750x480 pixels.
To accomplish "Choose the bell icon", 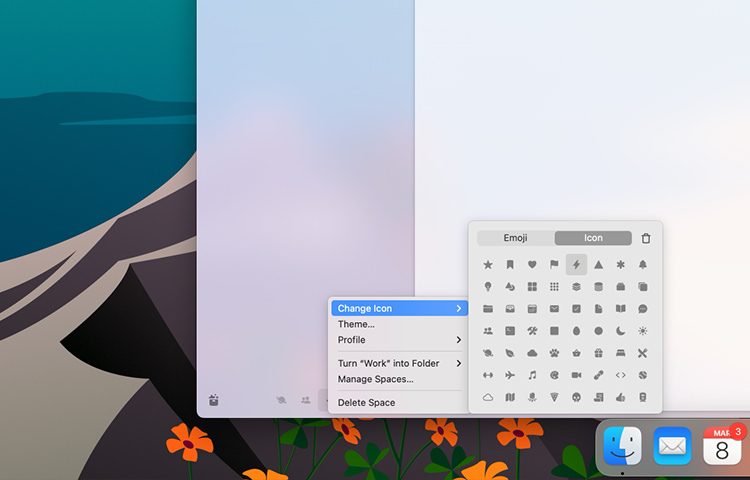I will pos(642,264).
